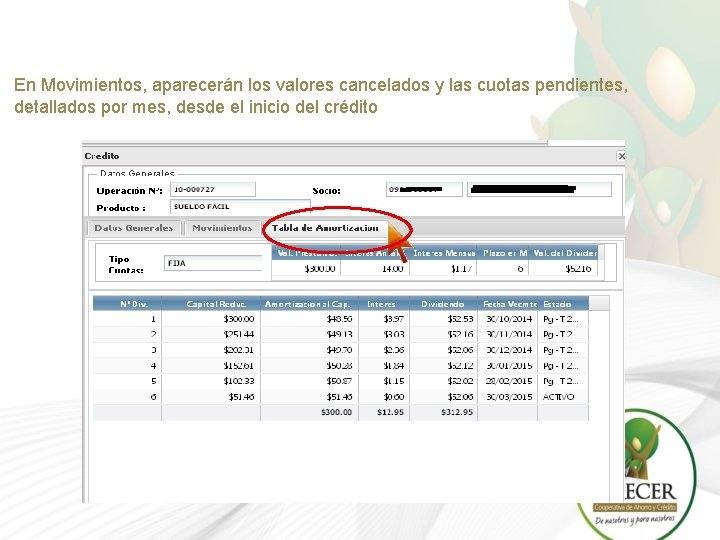
Task: Click the Socio ID number field
Action: 424,190
